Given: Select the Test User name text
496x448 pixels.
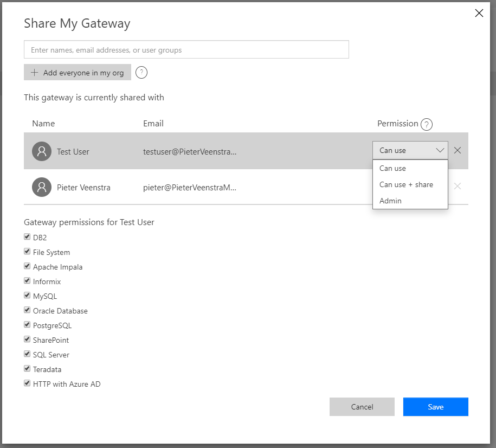Looking at the screenshot, I should point(73,152).
